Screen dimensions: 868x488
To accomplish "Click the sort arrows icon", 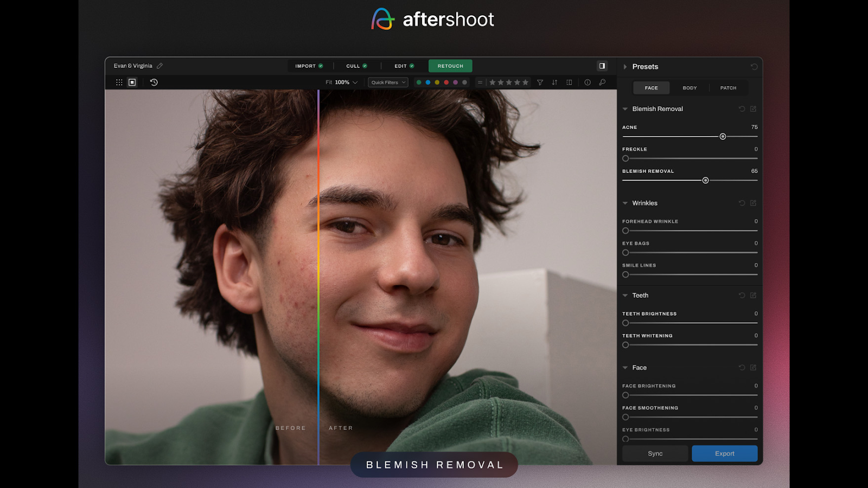I will 554,82.
